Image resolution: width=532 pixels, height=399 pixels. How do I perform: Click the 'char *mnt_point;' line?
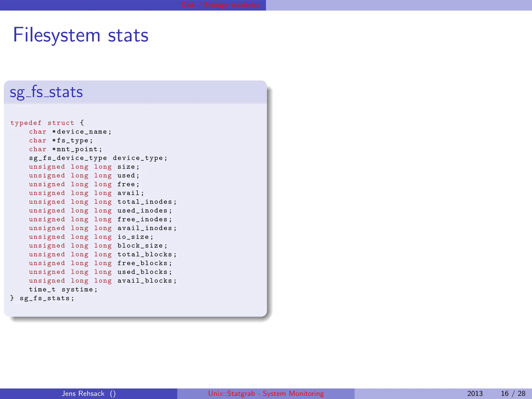click(65, 149)
